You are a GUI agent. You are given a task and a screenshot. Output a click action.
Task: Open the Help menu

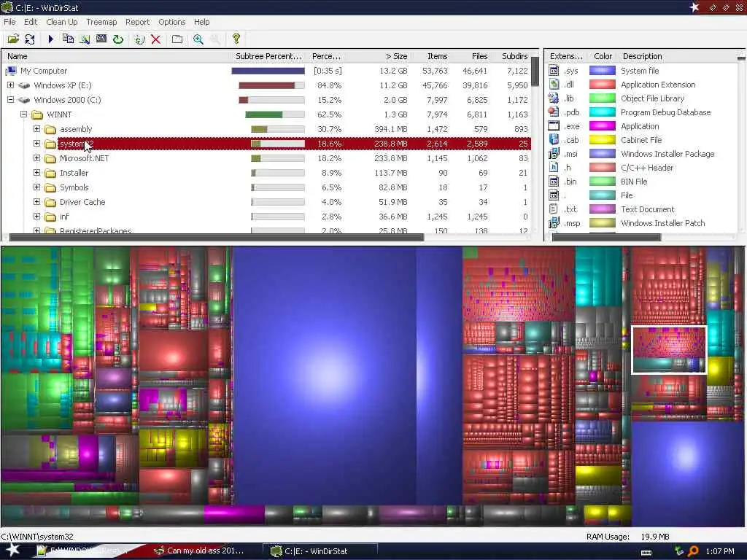pos(201,22)
